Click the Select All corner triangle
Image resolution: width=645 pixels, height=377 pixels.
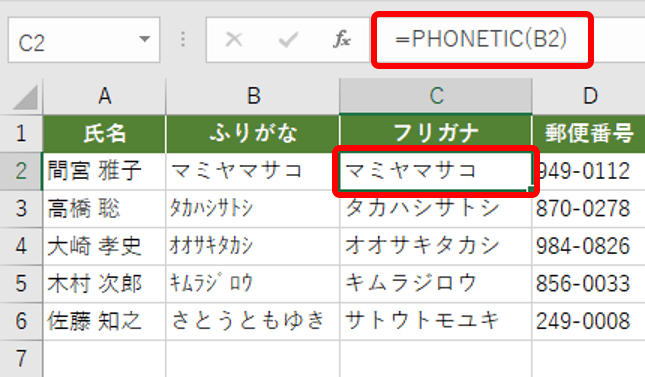tap(25, 97)
